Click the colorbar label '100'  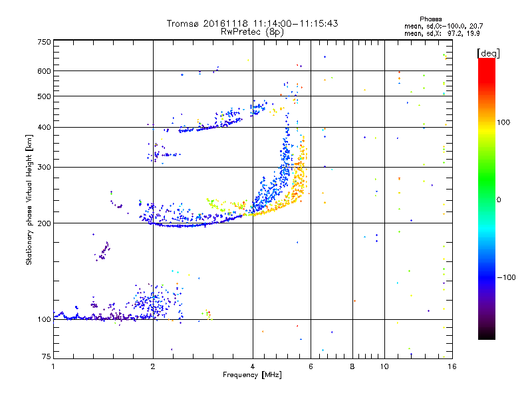tap(503, 122)
